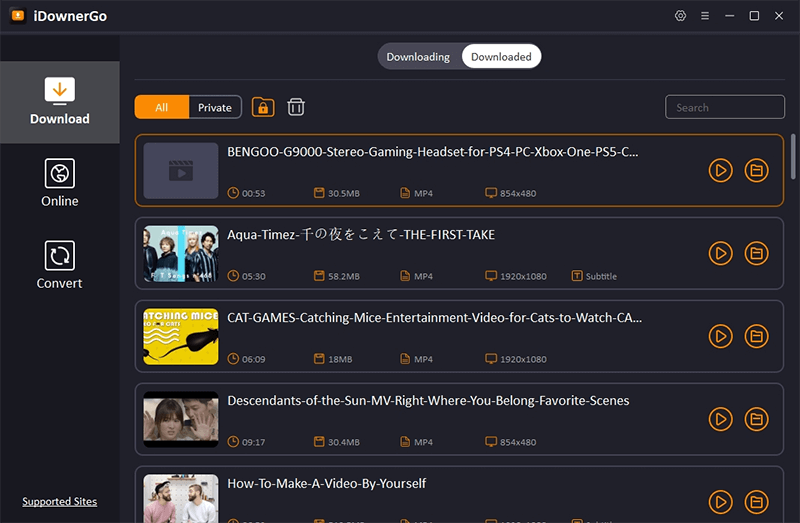Switch to the Downloading tab
The width and height of the screenshot is (800, 523).
click(x=418, y=57)
